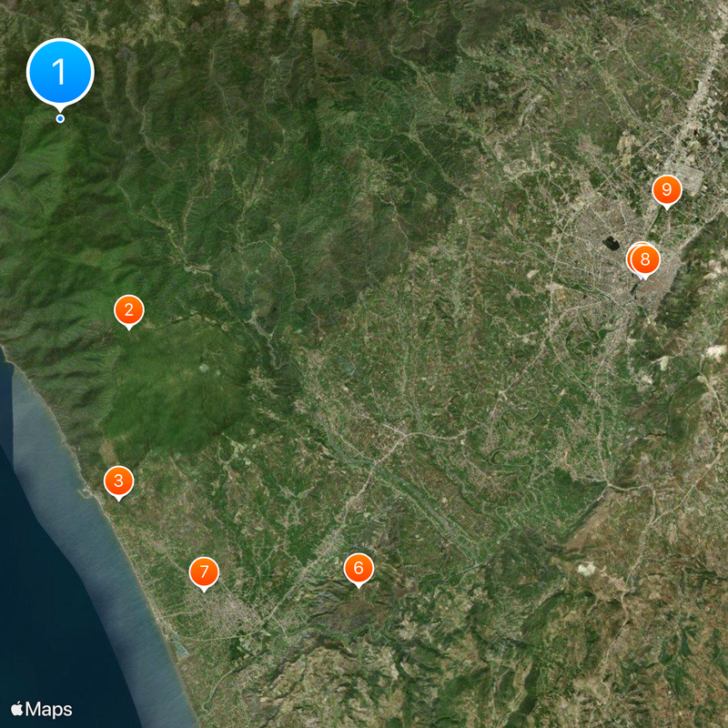Viewport: 728px width, 728px height.
Task: Click orange map pin number 2
Action: 128,311
